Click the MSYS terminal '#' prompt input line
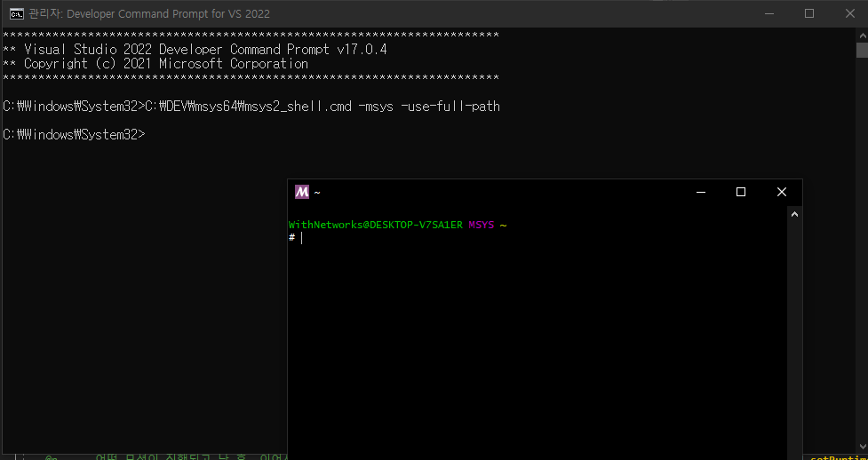The image size is (868, 460). point(538,238)
